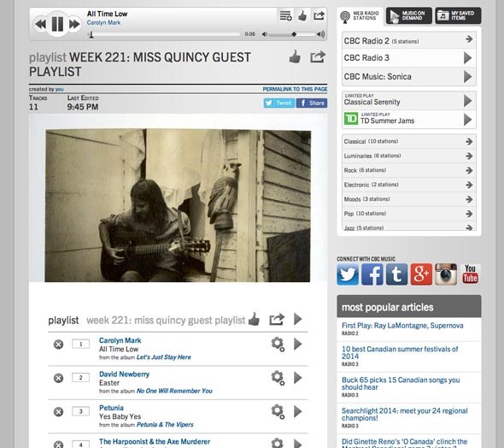Like the playlist with the large thumbs-up beside the title
This screenshot has width=504, height=448.
(295, 57)
